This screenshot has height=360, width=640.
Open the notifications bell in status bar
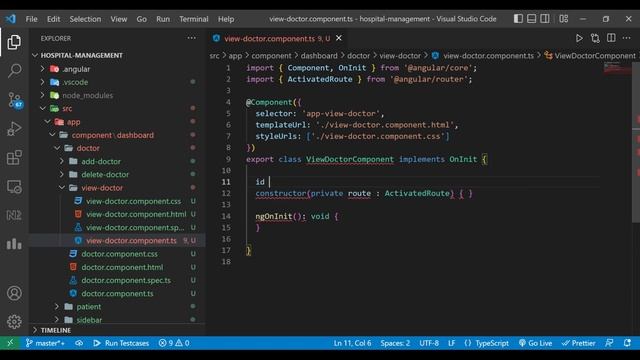627,343
